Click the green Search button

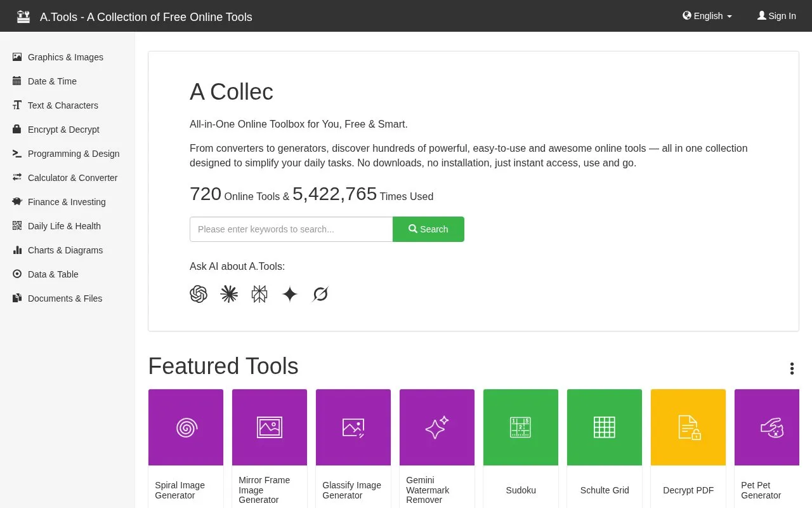click(x=428, y=229)
